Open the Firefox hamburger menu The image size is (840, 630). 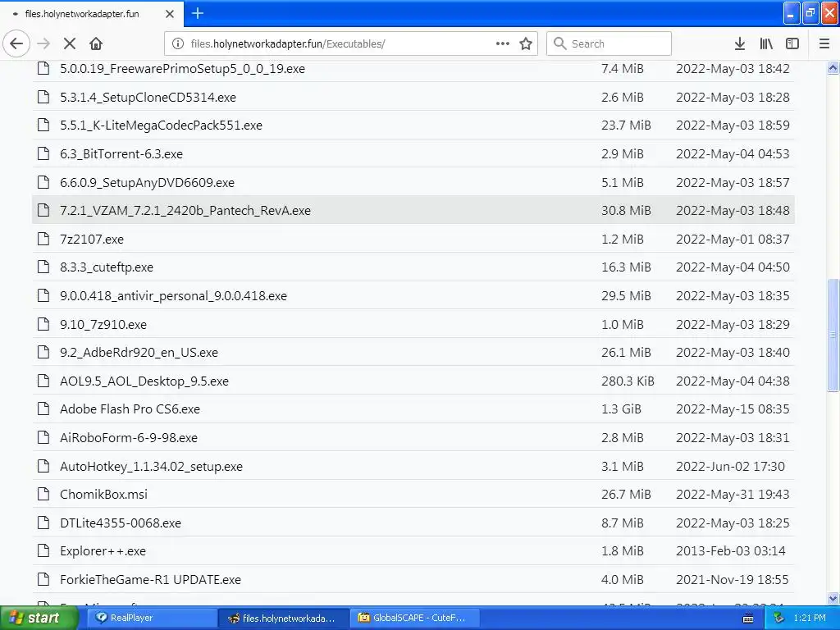click(x=824, y=43)
